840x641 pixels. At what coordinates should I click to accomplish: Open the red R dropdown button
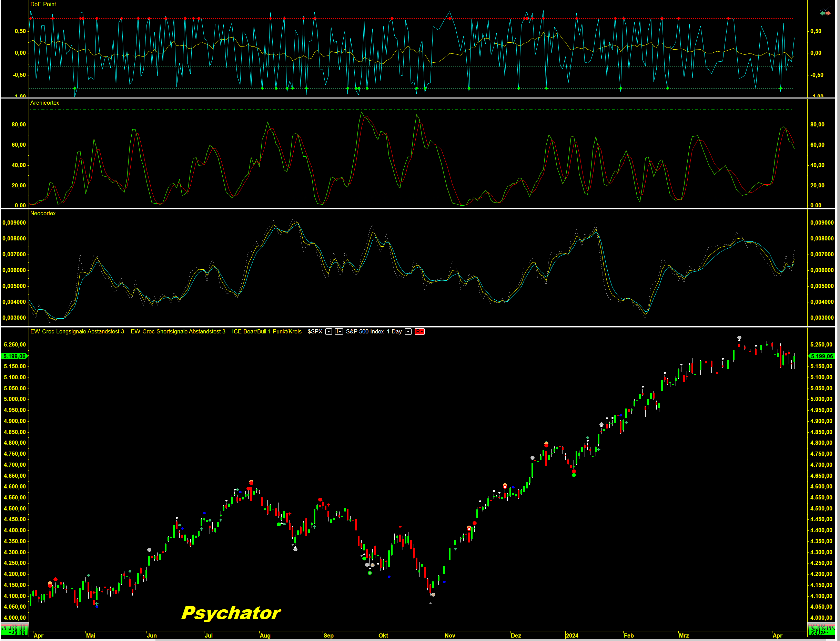pos(419,332)
